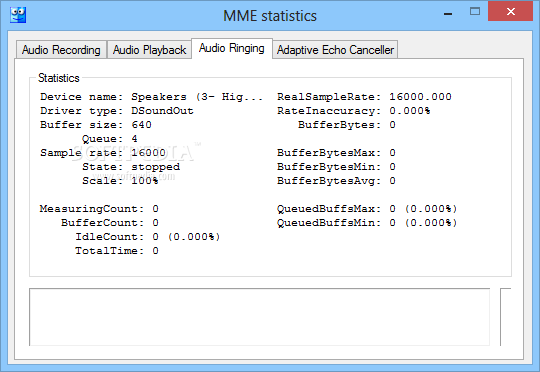Click the QueuedBuffsMin label
540x372 pixels.
point(329,223)
